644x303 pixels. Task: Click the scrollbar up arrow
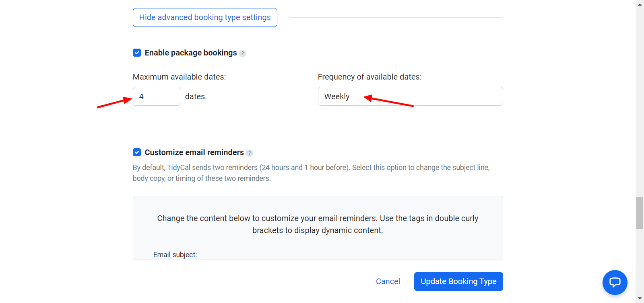[640, 4]
